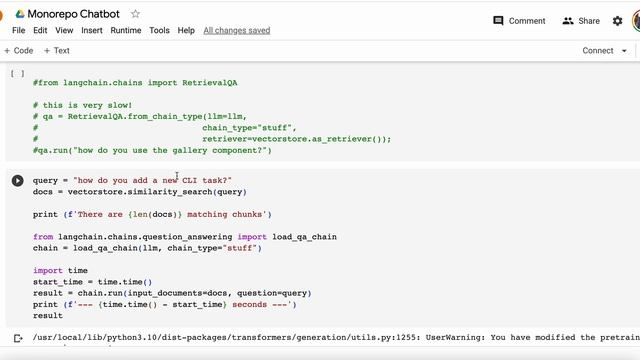Image resolution: width=640 pixels, height=360 pixels.
Task: Click the line 'query = "how do you add a new CLI task?"'
Action: click(132, 180)
